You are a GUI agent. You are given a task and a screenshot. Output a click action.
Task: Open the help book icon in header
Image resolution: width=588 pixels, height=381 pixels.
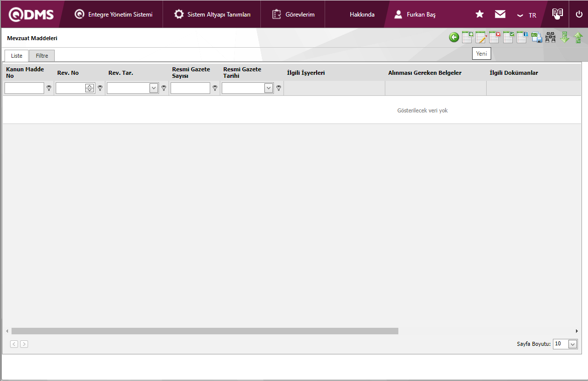click(x=557, y=14)
